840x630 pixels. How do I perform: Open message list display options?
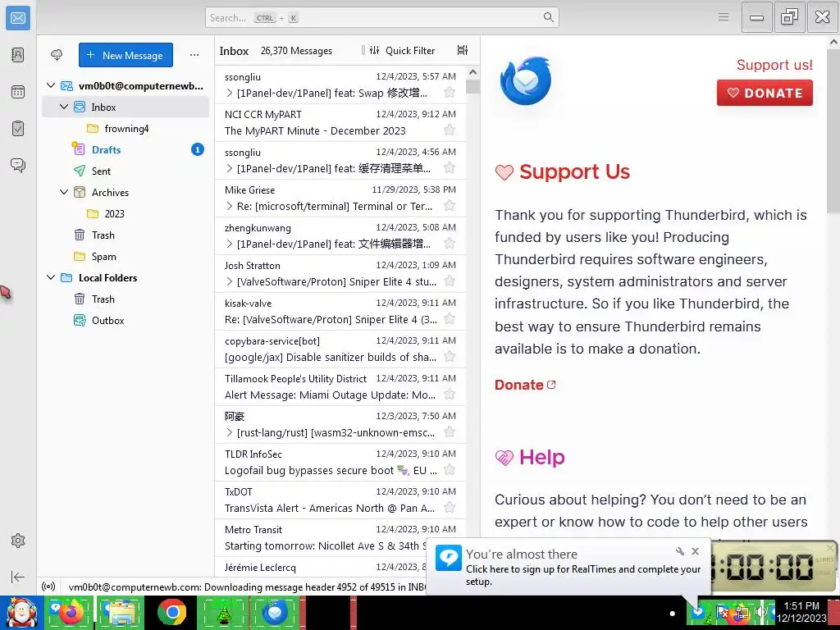(463, 50)
